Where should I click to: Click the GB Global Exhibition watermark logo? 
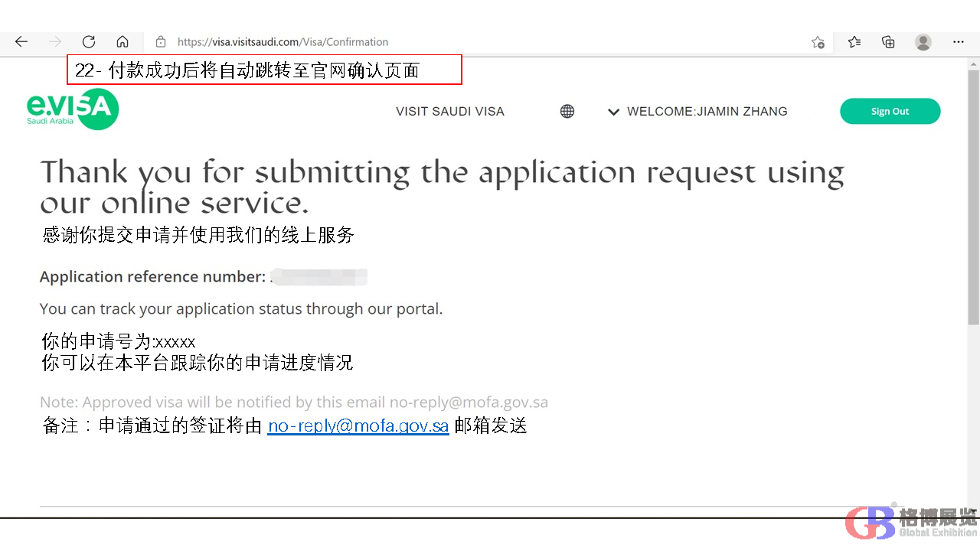coord(911,523)
